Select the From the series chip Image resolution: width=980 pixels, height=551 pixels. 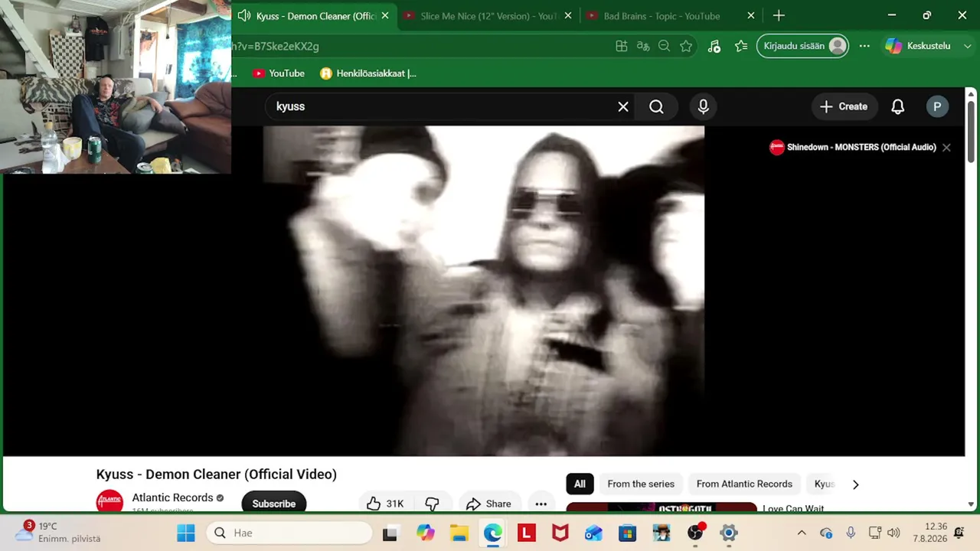[641, 484]
